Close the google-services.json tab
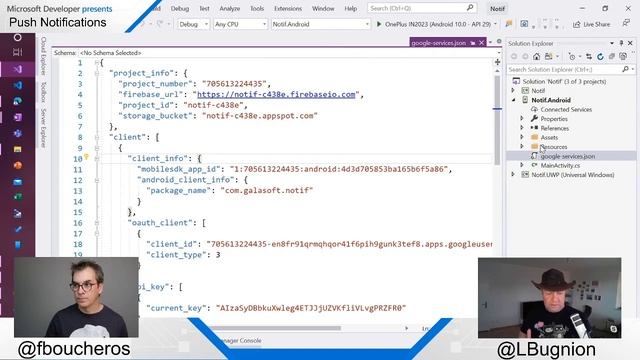The width and height of the screenshot is (640, 360). (482, 43)
